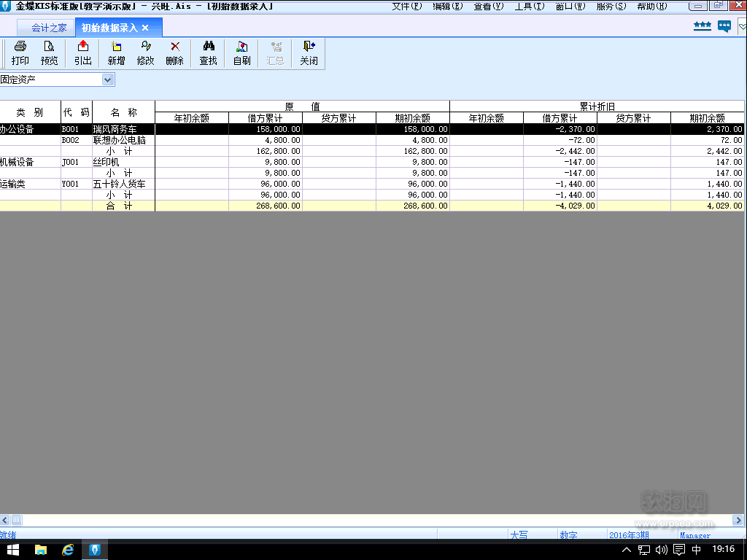747x560 pixels.
Task: Open the chat message bubble icon
Action: [724, 26]
